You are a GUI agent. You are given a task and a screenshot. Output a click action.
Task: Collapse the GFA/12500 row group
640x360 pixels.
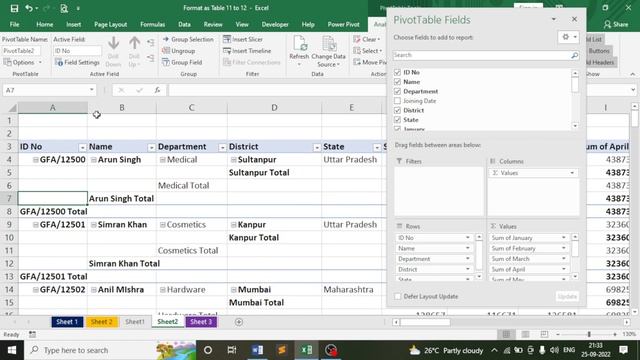click(x=36, y=160)
